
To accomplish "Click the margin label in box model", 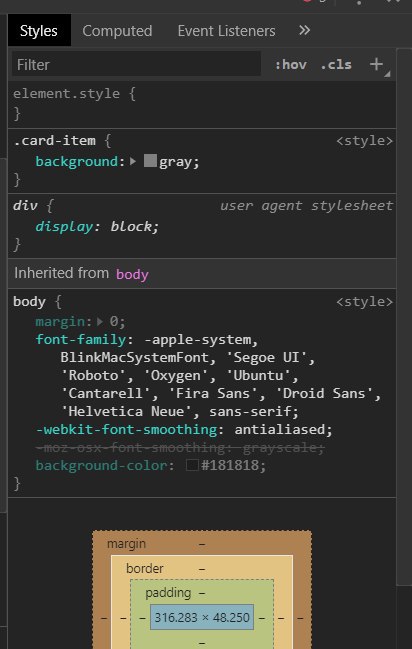I will (x=126, y=543).
